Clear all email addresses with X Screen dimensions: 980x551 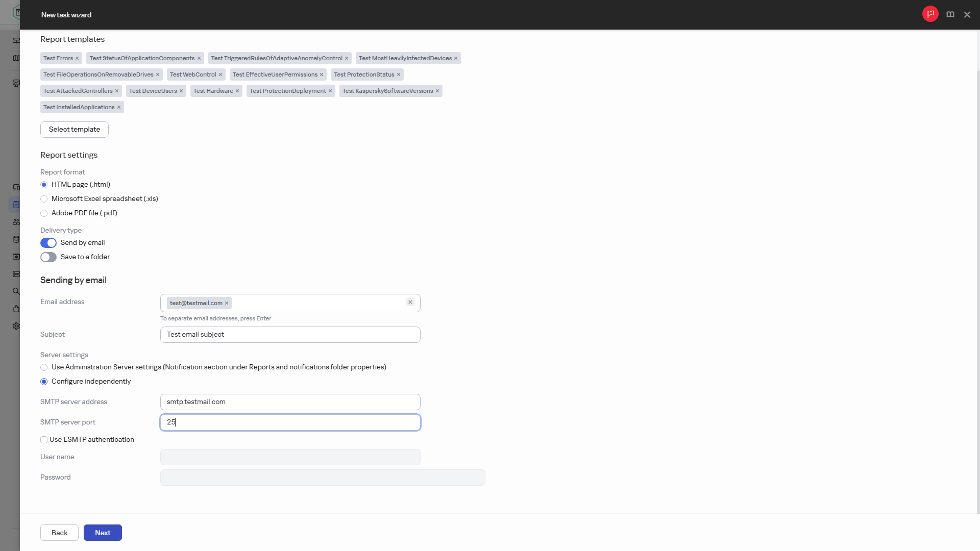click(x=410, y=303)
